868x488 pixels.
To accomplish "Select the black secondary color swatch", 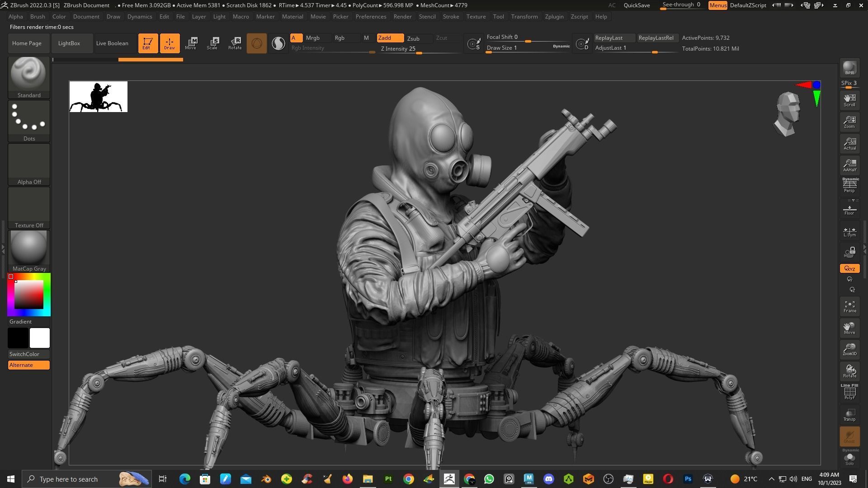I will (x=18, y=338).
